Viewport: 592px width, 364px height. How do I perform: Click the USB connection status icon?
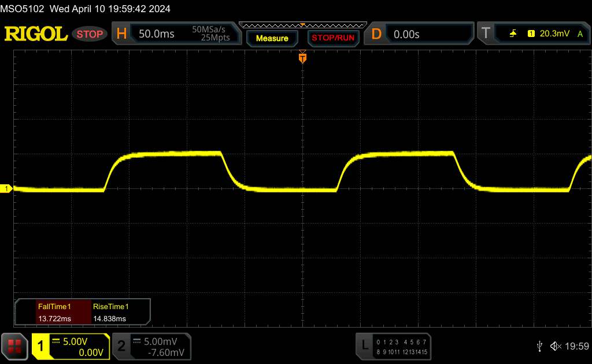pos(539,346)
